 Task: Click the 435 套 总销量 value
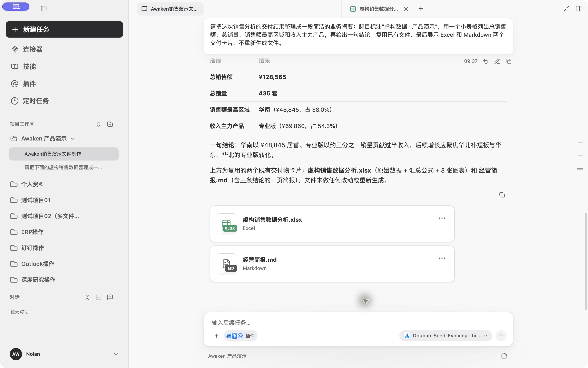[268, 94]
